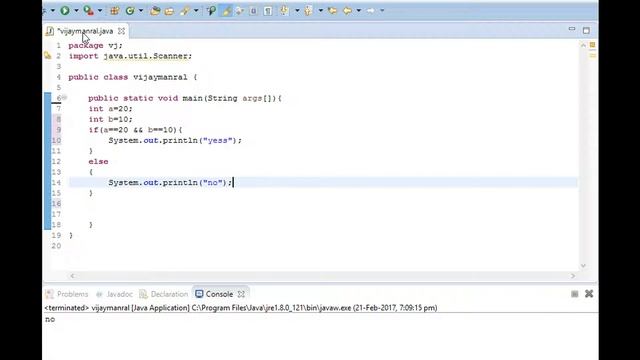Toggle Block Selection Mode icon
This screenshot has width=640, height=360.
253,11
